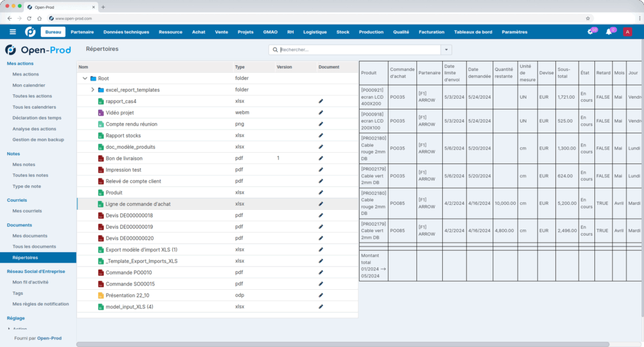Open the Stock menu

click(x=343, y=32)
